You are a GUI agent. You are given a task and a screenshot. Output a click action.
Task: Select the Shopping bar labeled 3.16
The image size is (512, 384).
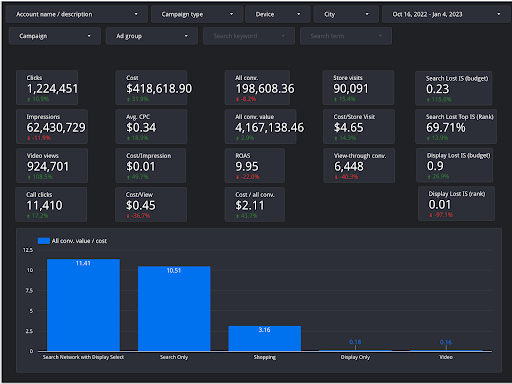265,338
